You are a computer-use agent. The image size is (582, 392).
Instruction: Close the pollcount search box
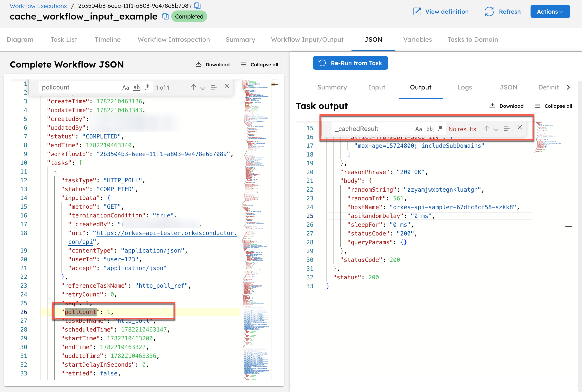[227, 86]
